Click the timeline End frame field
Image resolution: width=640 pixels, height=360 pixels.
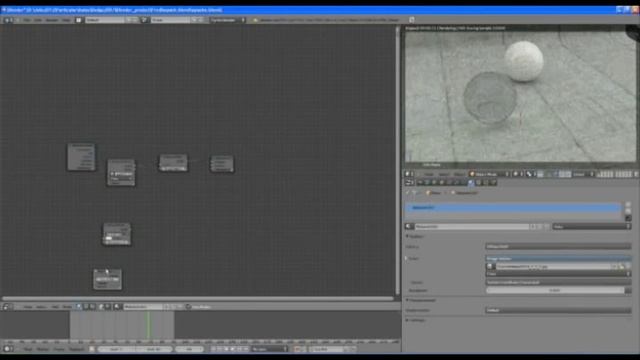(155, 349)
